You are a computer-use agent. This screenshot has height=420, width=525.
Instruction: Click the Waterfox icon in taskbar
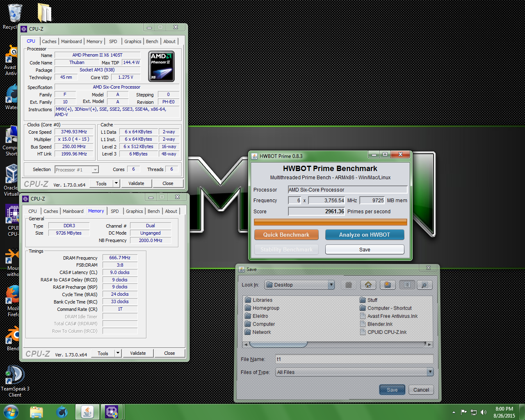tap(62, 412)
